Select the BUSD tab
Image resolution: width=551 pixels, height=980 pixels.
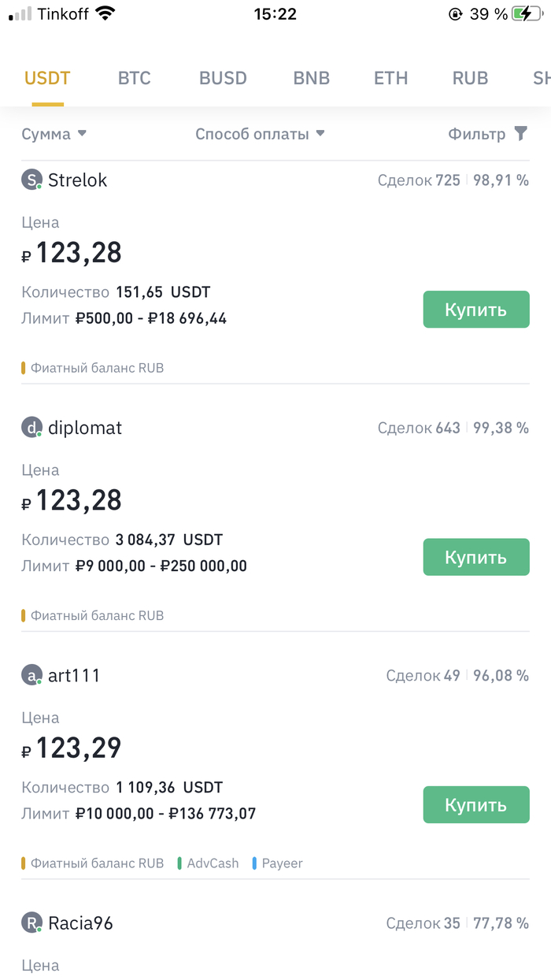pos(223,78)
